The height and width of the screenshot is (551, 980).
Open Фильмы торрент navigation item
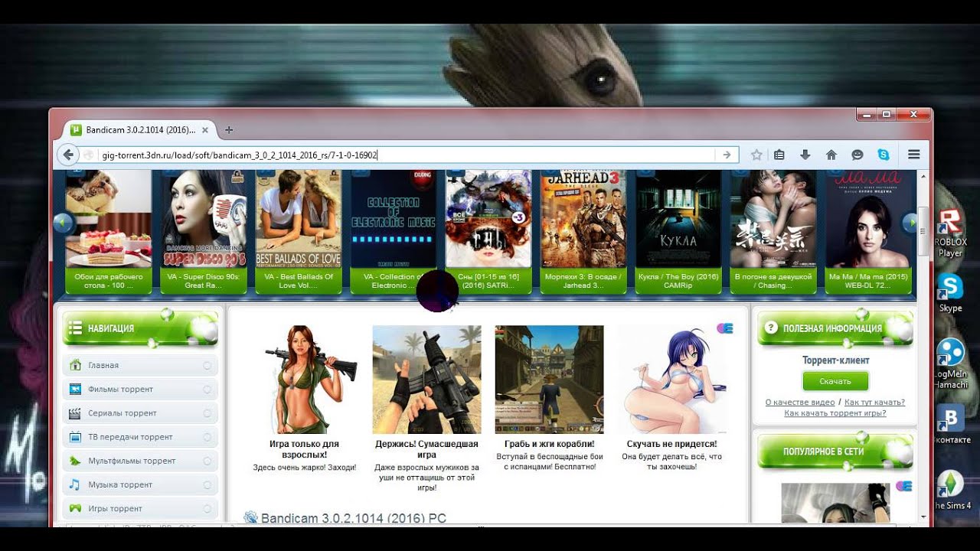click(x=140, y=389)
